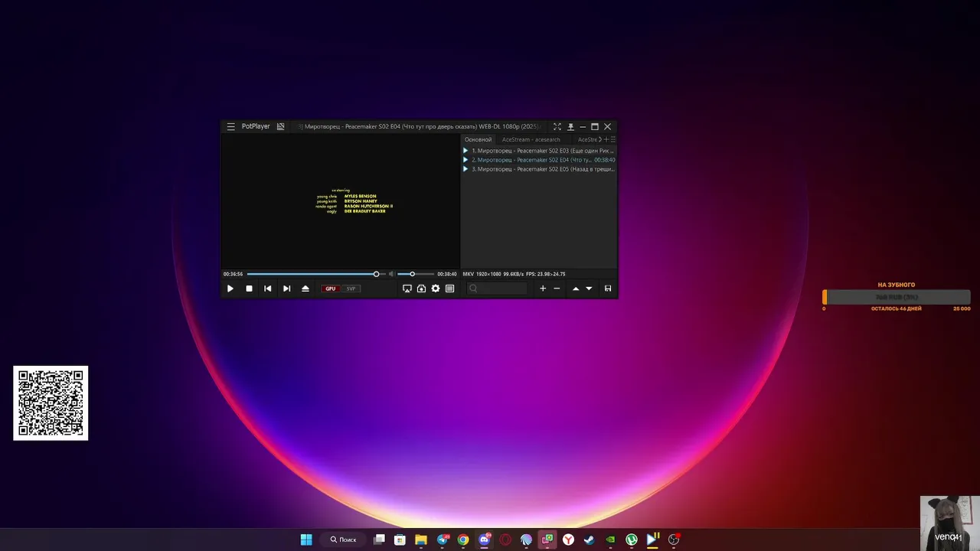Open the playlist tab options menu icon
This screenshot has width=980, height=551.
click(613, 139)
